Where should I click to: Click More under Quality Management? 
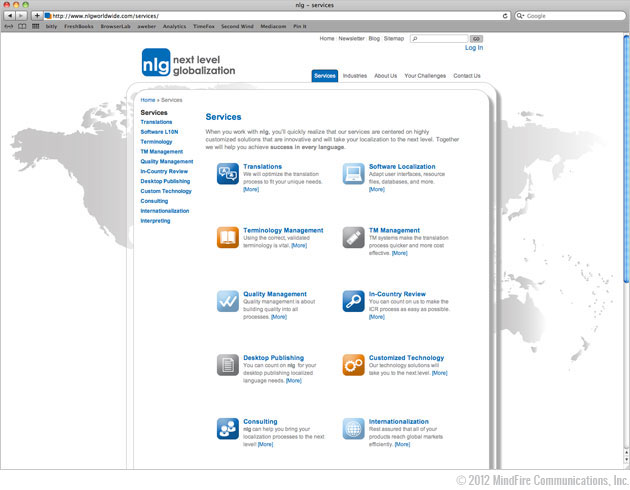pyautogui.click(x=279, y=317)
